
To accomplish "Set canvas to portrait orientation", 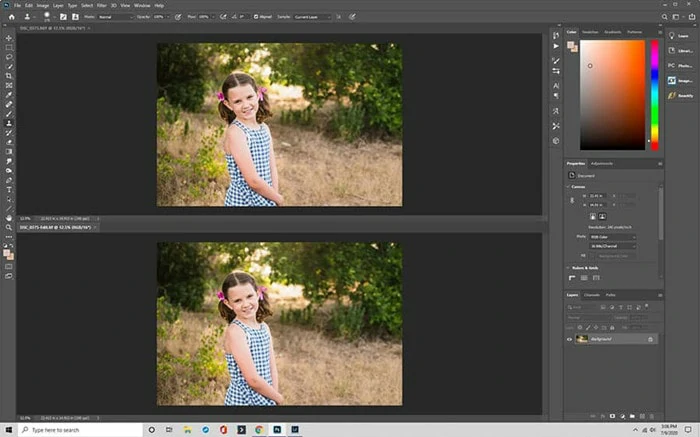I will pos(593,216).
